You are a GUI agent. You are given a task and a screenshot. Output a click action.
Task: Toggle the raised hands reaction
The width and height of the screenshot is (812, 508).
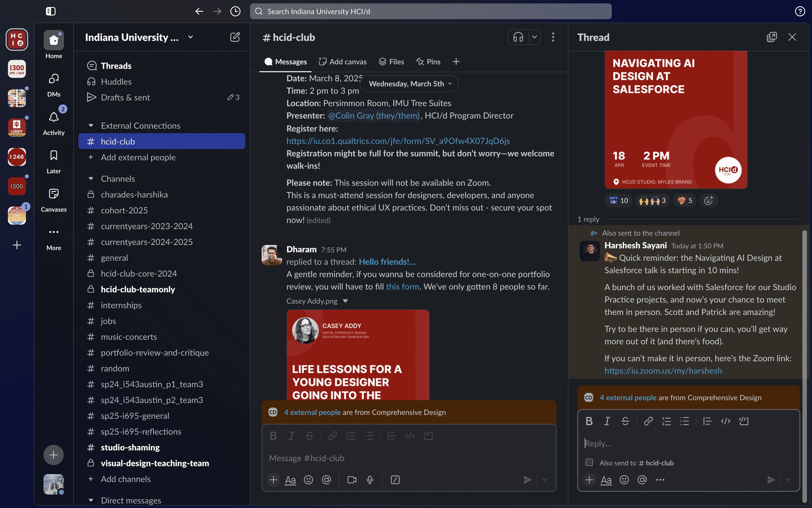(652, 201)
